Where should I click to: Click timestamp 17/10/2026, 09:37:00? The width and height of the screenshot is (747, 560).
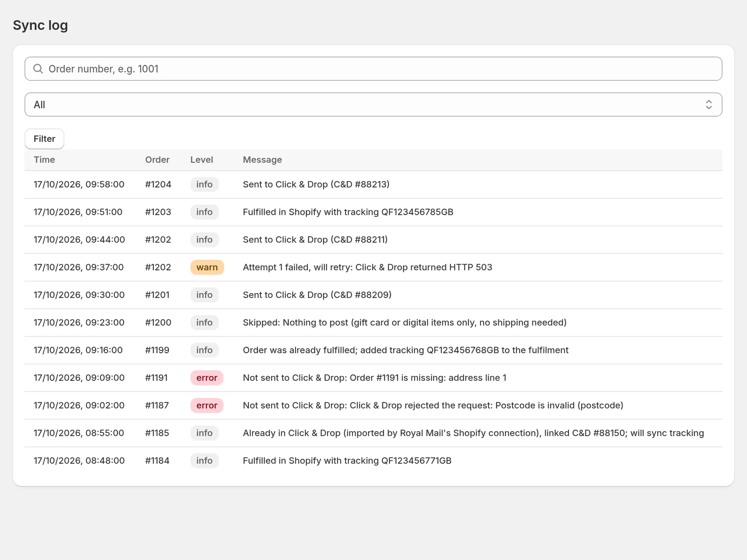78,267
